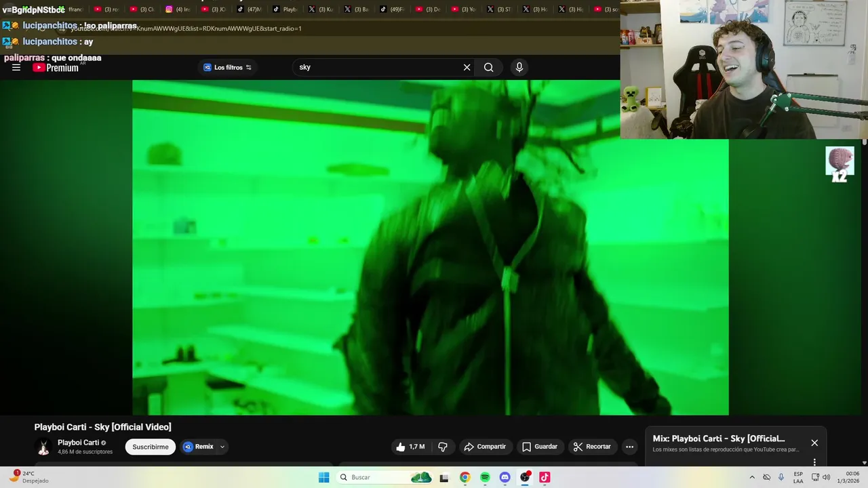This screenshot has height=488, width=868.
Task: Run search with the magnifier button
Action: coord(488,67)
